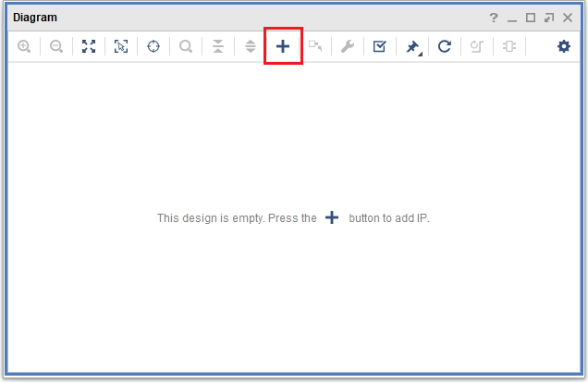Fit selection to the view
The width and height of the screenshot is (588, 383).
pyautogui.click(x=121, y=46)
